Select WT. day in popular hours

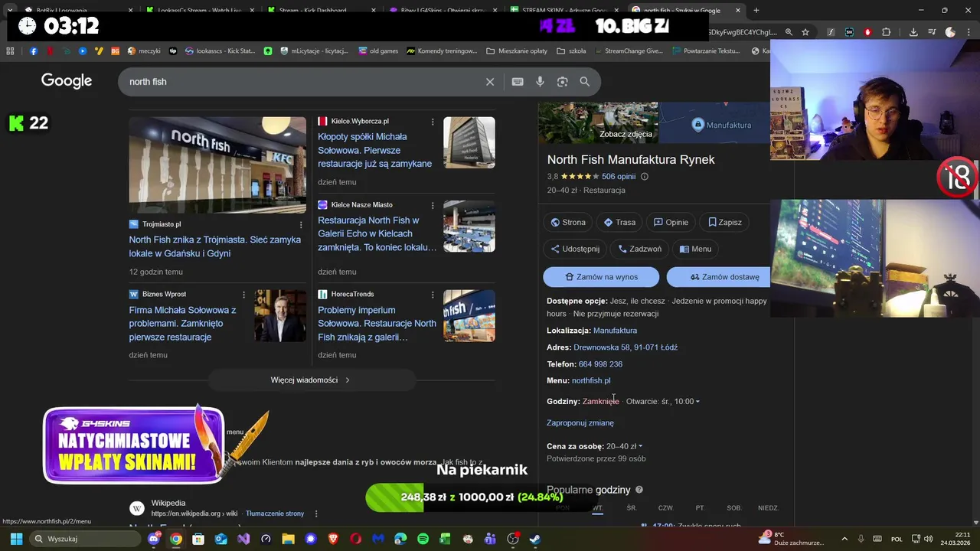pyautogui.click(x=597, y=508)
